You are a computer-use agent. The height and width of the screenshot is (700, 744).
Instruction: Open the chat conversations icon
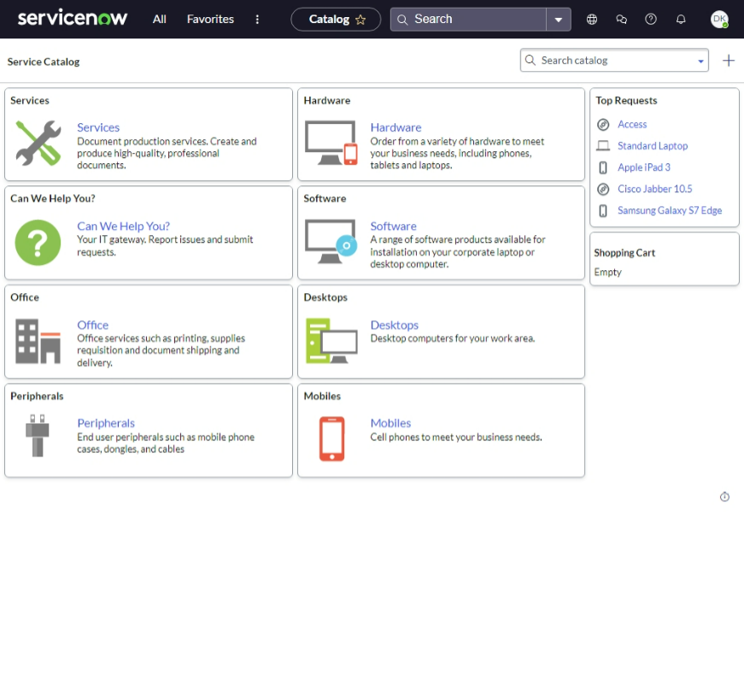621,19
